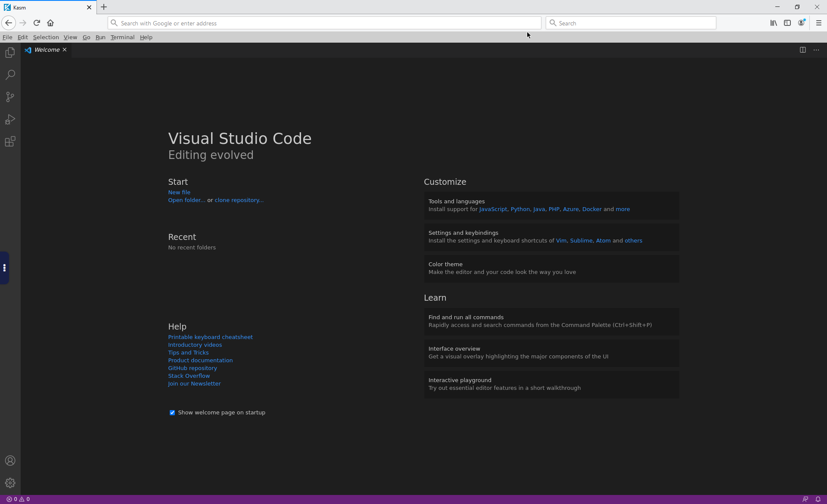Screen dimensions: 827x504
Task: Open the Extensions marketplace icon
Action: click(x=10, y=142)
